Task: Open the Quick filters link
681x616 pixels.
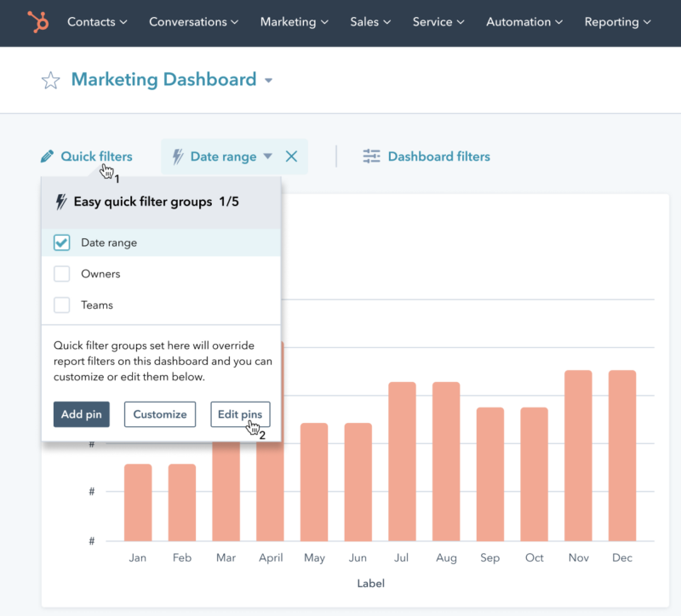Action: 96,157
